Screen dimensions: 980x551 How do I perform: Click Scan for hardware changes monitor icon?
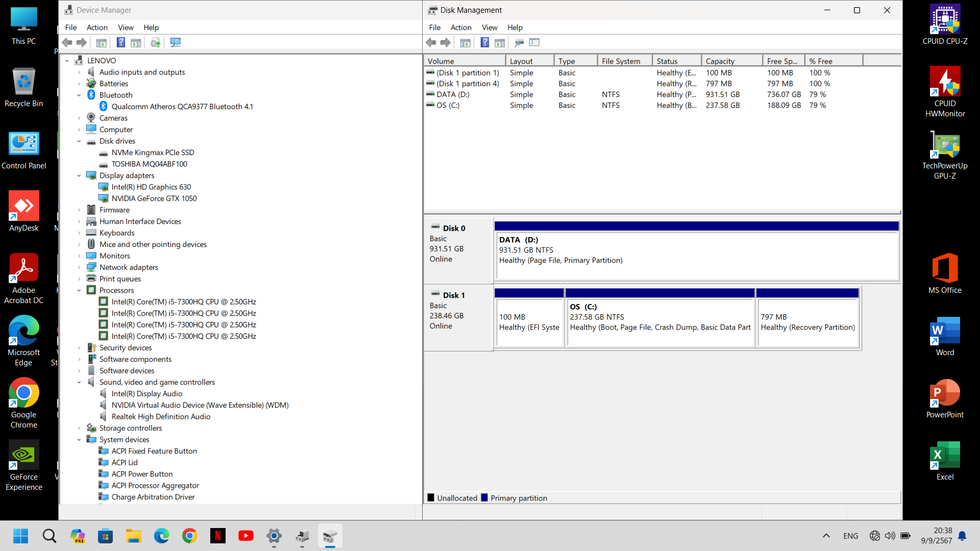point(176,42)
